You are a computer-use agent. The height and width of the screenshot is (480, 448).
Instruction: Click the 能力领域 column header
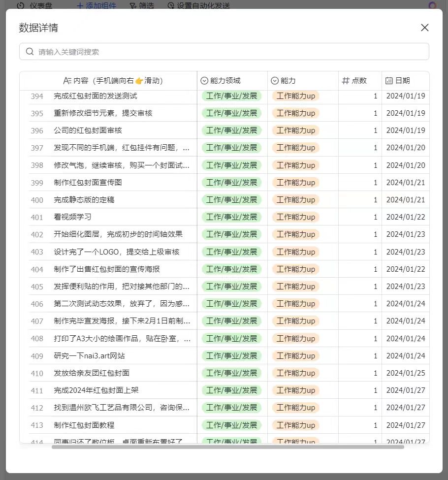coord(232,81)
